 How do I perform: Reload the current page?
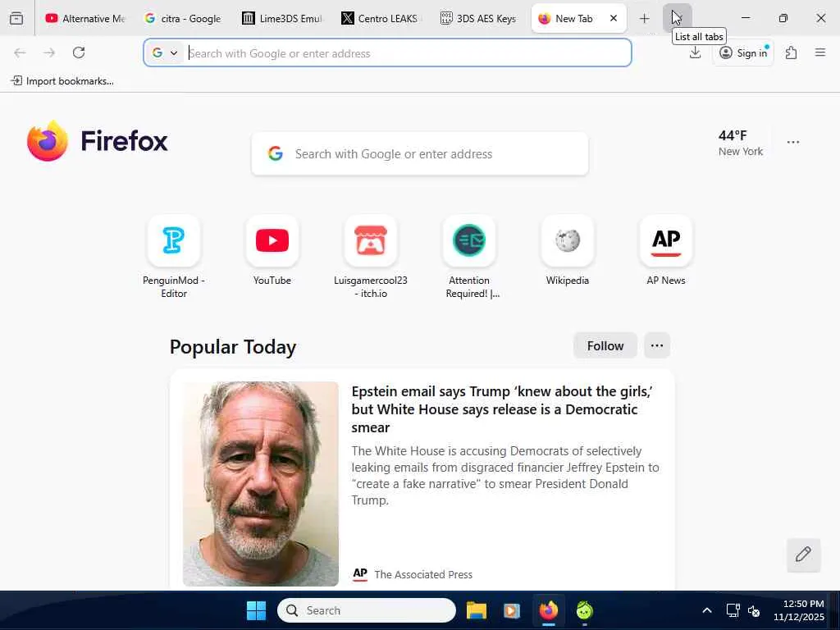(x=79, y=52)
